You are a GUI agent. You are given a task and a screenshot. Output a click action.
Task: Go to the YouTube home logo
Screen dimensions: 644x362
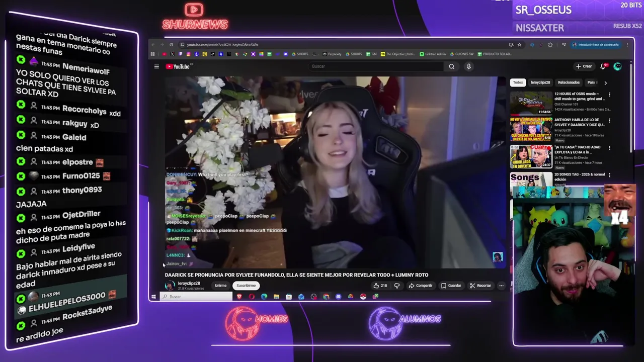pyautogui.click(x=178, y=66)
